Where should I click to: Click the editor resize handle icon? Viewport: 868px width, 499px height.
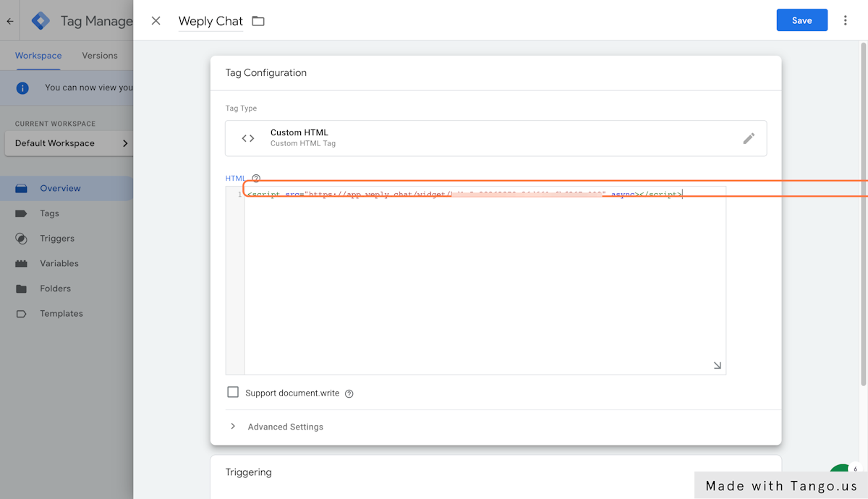tap(717, 365)
